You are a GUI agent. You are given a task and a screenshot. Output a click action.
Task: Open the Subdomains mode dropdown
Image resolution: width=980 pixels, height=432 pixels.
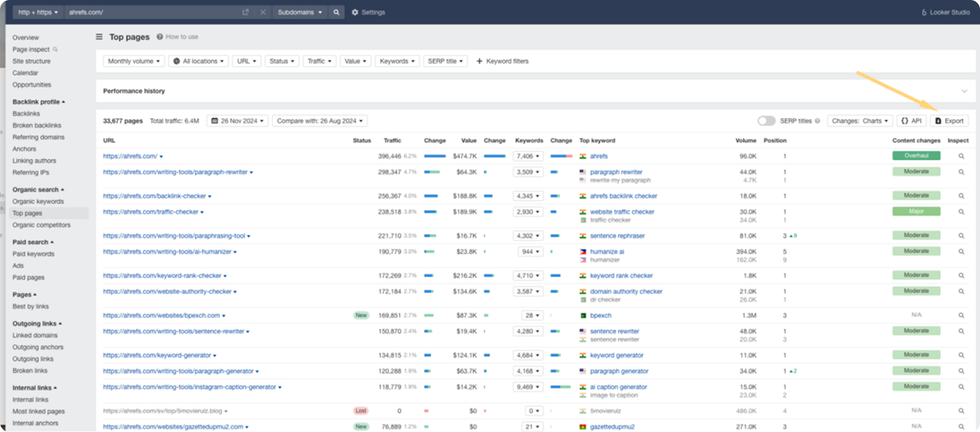[x=301, y=12]
